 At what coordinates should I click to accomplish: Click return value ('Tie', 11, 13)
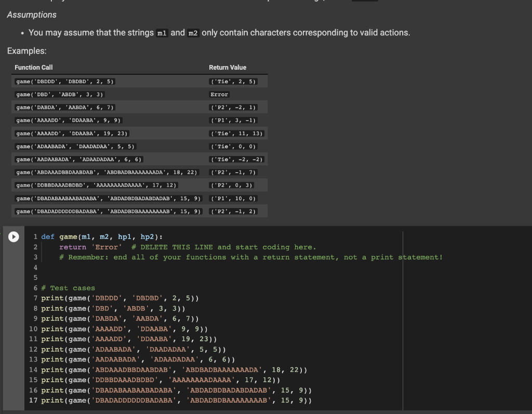(237, 134)
